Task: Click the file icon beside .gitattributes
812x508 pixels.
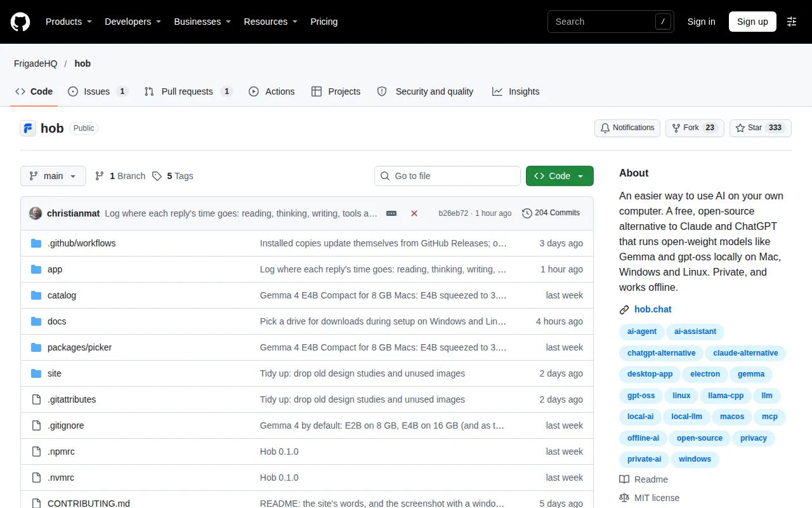Action: 36,399
